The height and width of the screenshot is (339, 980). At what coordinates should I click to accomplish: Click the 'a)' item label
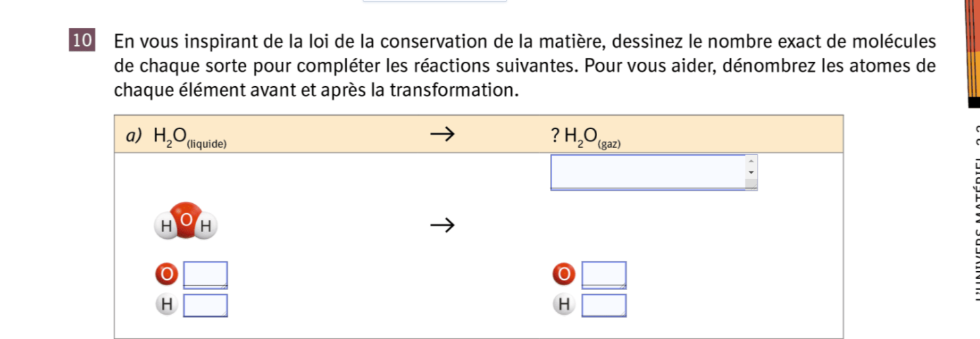click(x=132, y=135)
